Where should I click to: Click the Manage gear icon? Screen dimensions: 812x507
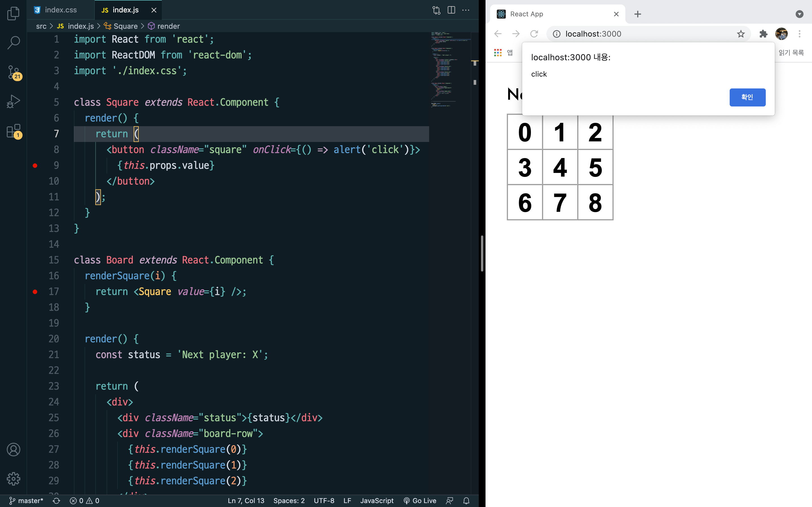[14, 479]
